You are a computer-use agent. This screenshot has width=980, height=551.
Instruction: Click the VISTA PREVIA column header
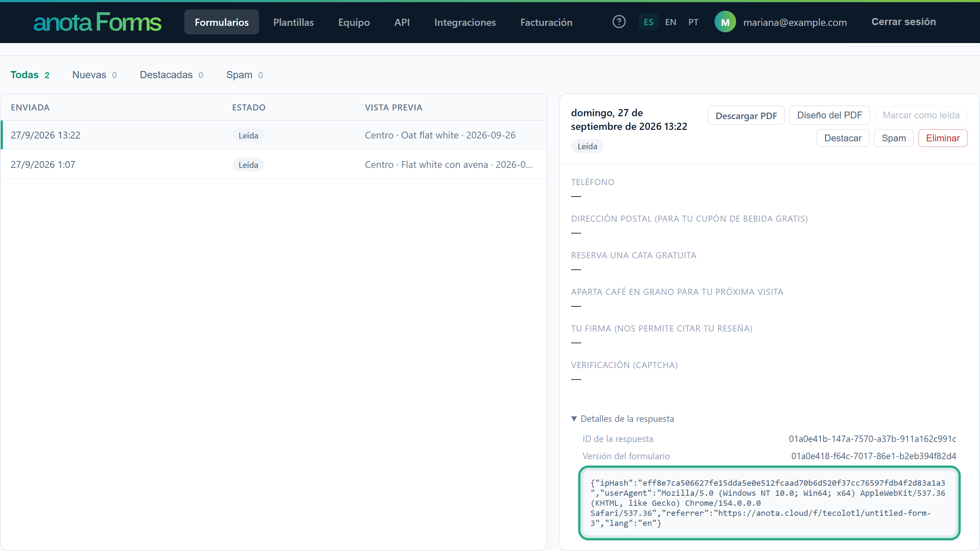tap(394, 107)
